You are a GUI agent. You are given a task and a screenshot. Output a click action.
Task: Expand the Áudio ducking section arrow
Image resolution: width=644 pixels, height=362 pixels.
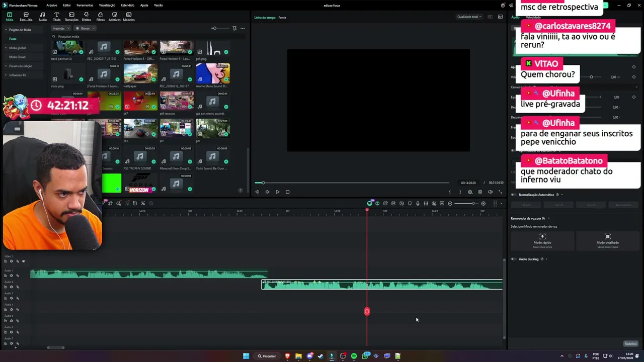tap(546, 259)
